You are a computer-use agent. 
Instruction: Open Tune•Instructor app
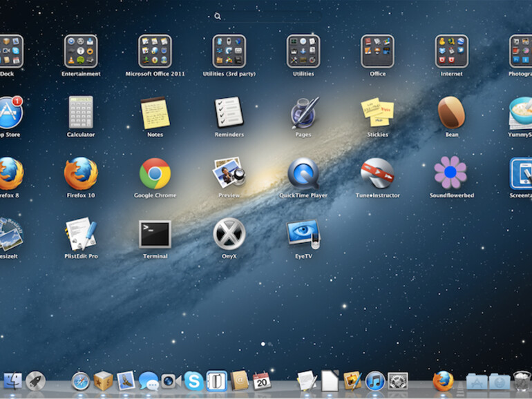pos(377,174)
